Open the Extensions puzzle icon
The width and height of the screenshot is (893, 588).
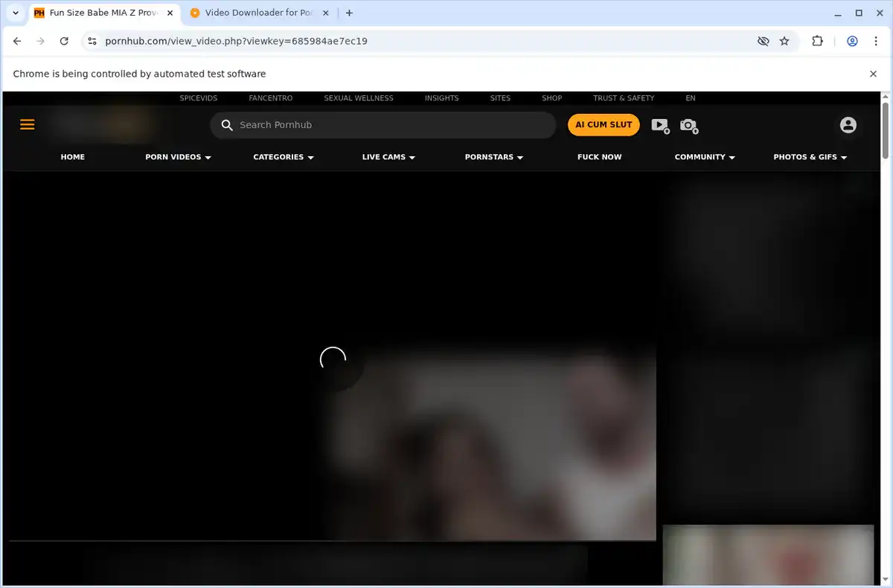pyautogui.click(x=817, y=41)
